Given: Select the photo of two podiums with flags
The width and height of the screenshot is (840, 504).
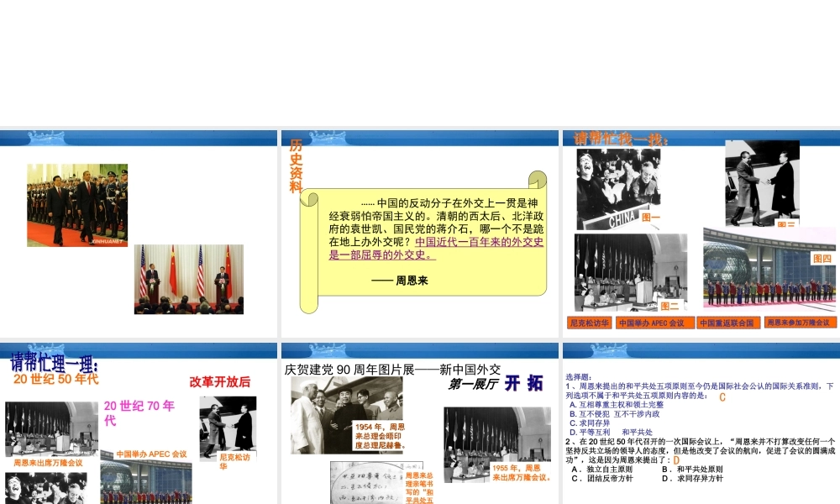Looking at the screenshot, I should coord(189,279).
